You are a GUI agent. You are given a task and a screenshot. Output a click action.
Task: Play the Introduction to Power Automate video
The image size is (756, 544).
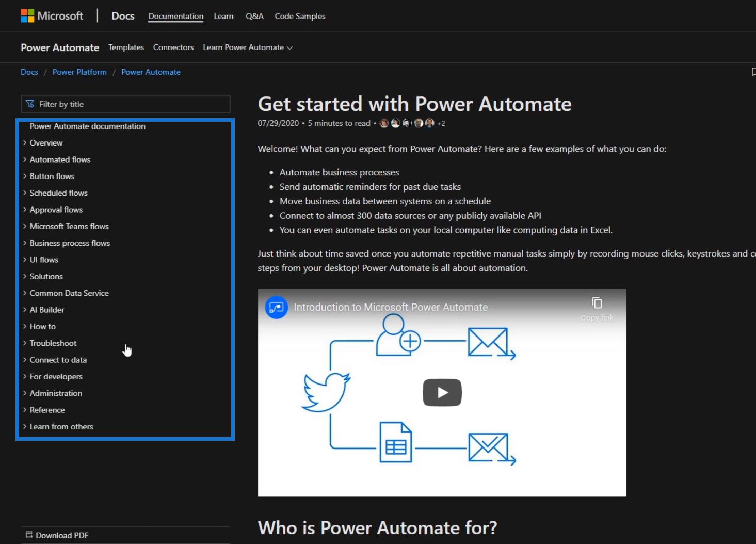[x=442, y=393]
